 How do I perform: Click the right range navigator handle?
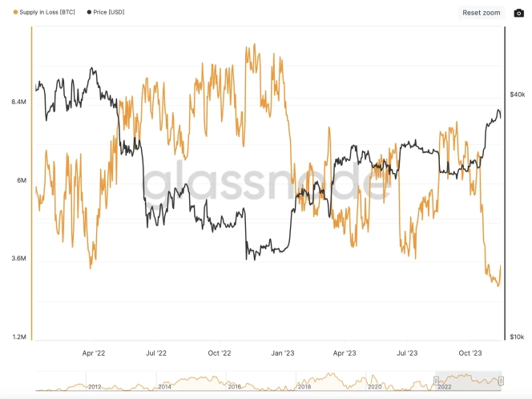[502, 381]
